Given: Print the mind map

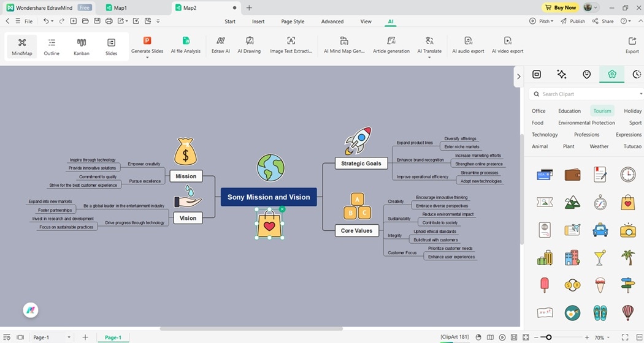Looking at the screenshot, I should pos(109,21).
